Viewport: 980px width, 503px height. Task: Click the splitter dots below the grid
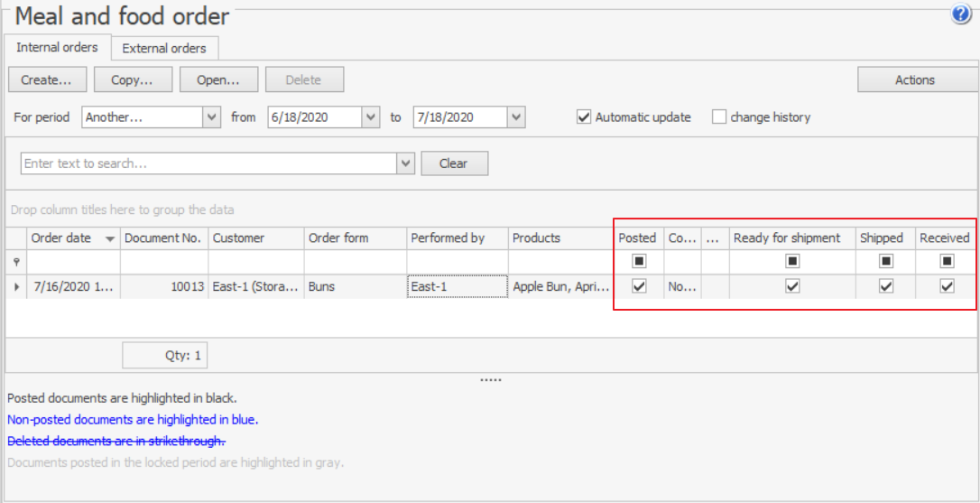click(490, 380)
